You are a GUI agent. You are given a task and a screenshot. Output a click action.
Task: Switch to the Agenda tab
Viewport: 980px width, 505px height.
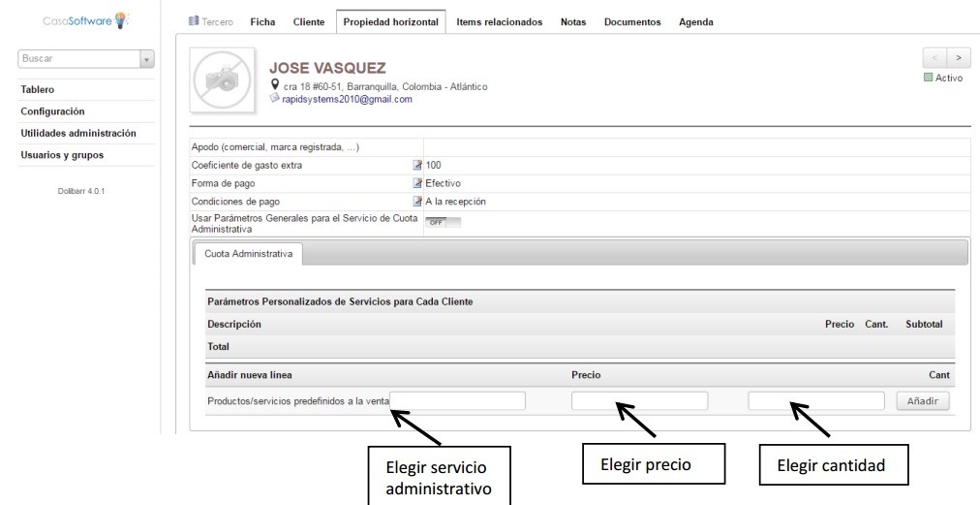click(x=696, y=22)
